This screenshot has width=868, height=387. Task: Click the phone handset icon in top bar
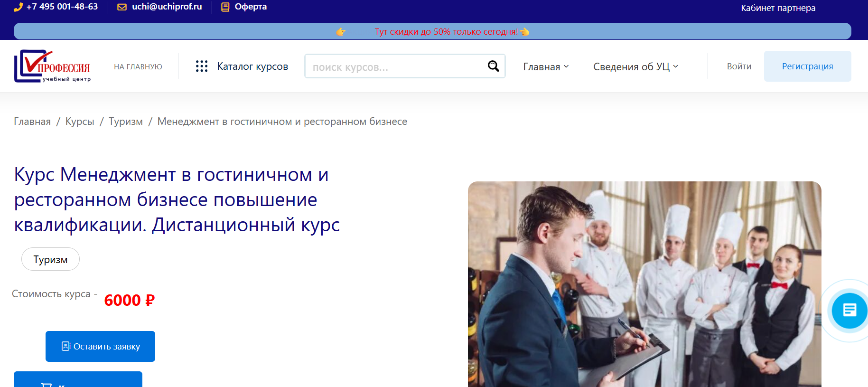point(18,7)
